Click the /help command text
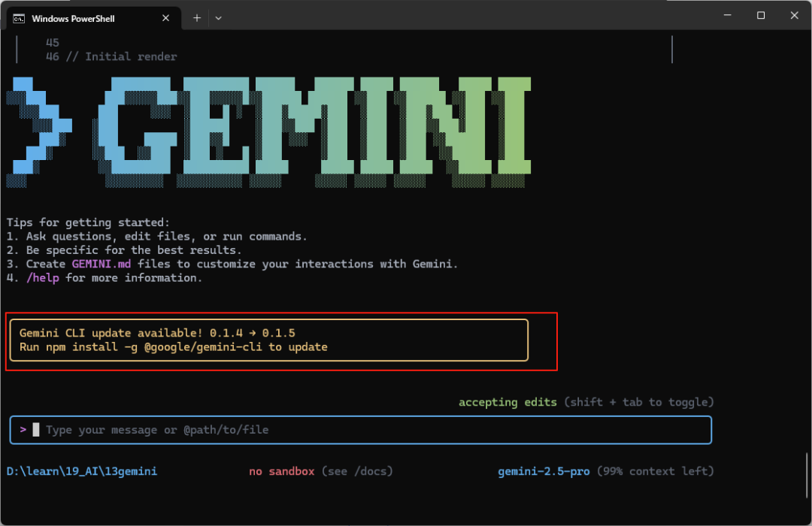Image resolution: width=812 pixels, height=526 pixels. coord(43,277)
